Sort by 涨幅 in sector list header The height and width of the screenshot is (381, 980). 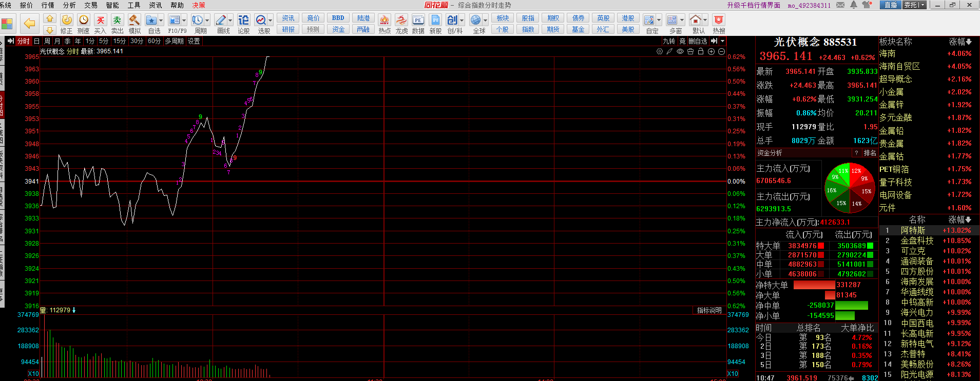[x=960, y=42]
